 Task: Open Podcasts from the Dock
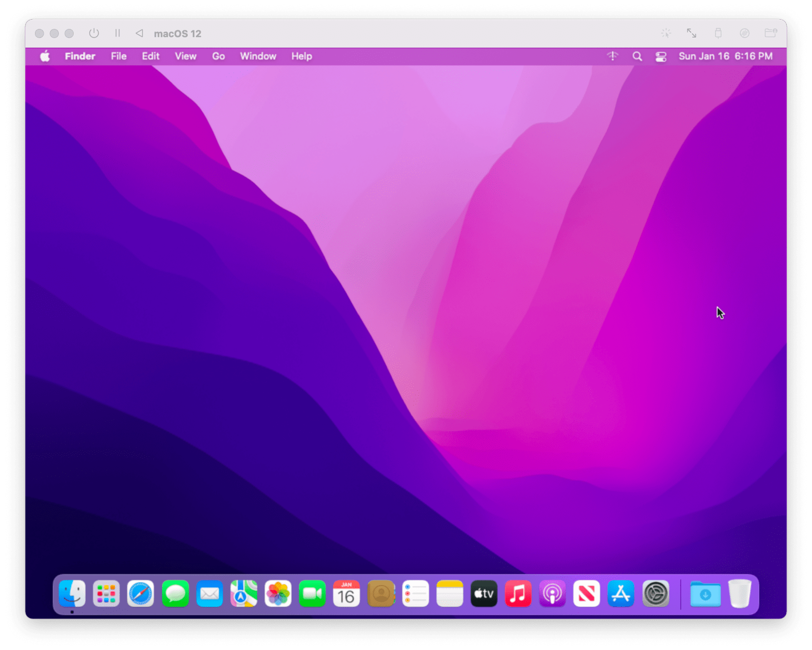click(x=553, y=594)
